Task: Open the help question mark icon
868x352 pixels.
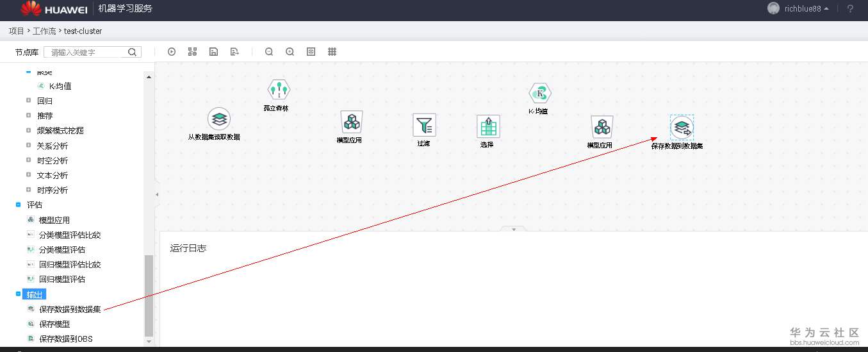Action: tap(850, 8)
